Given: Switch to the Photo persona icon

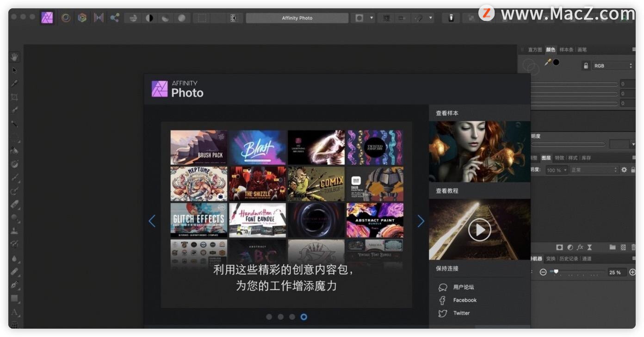Looking at the screenshot, I should coord(47,18).
